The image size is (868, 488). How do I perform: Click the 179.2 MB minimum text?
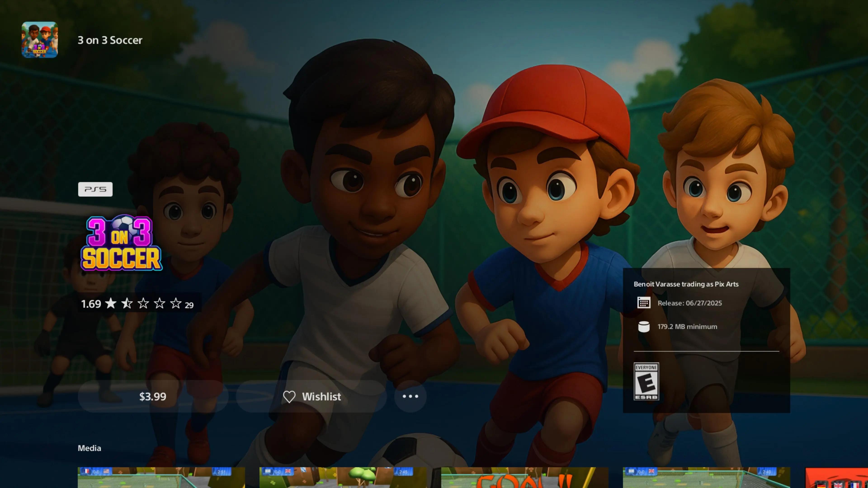[687, 327]
